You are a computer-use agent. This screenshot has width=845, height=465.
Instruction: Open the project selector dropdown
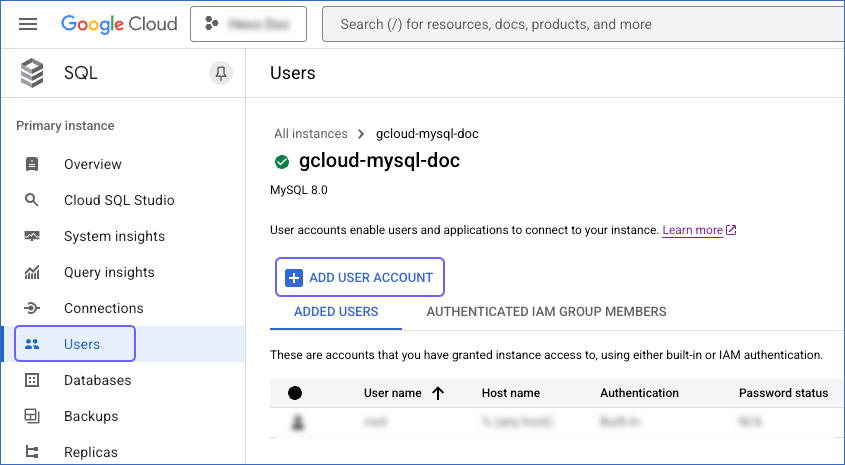point(248,24)
